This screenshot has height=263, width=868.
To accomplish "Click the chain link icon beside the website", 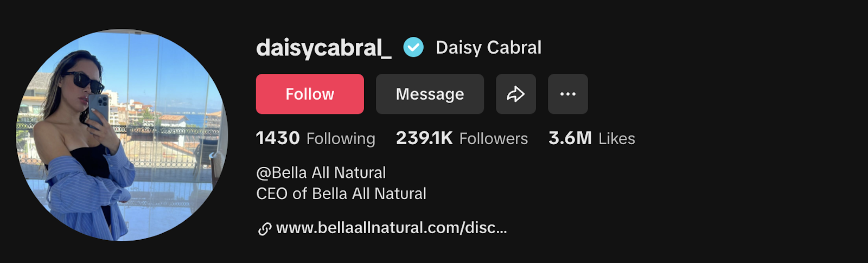I will [x=264, y=229].
